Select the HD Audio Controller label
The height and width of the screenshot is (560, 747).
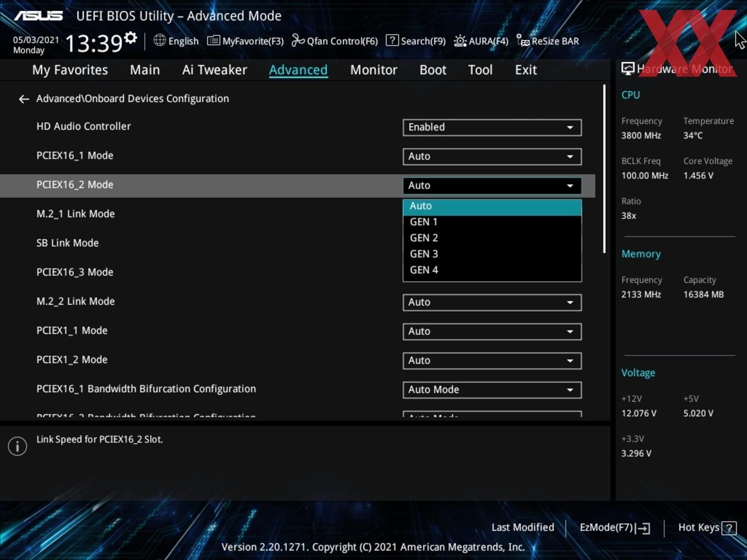[x=83, y=126]
